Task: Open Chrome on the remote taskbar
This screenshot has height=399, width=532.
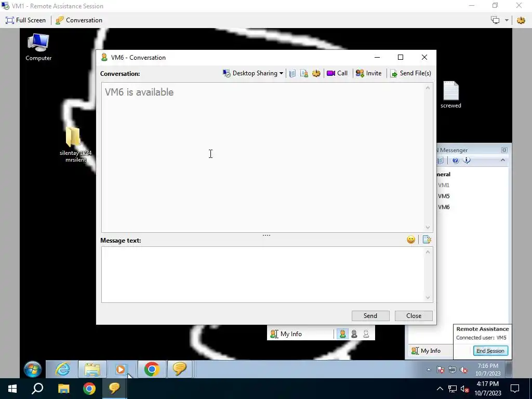Action: [x=152, y=369]
